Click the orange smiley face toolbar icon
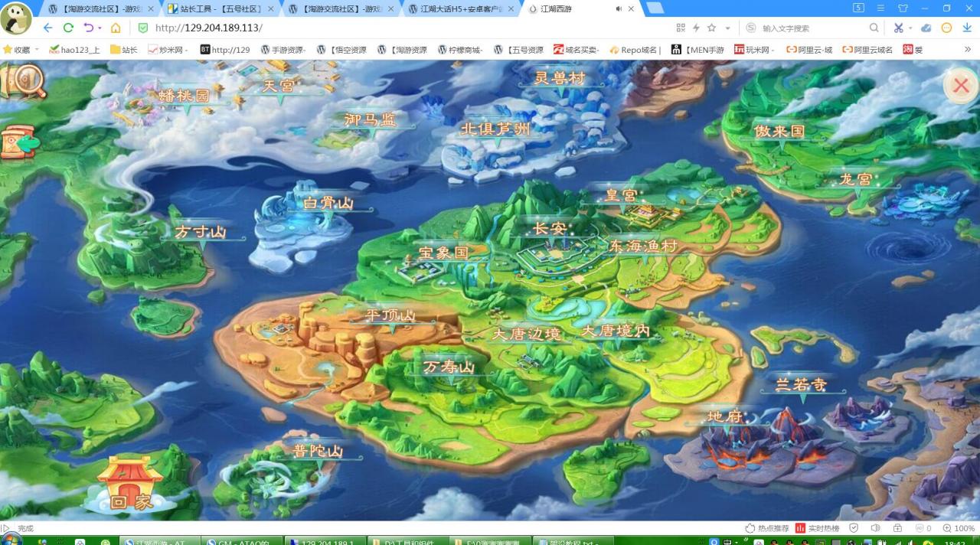The height and width of the screenshot is (545, 980). coord(946,28)
